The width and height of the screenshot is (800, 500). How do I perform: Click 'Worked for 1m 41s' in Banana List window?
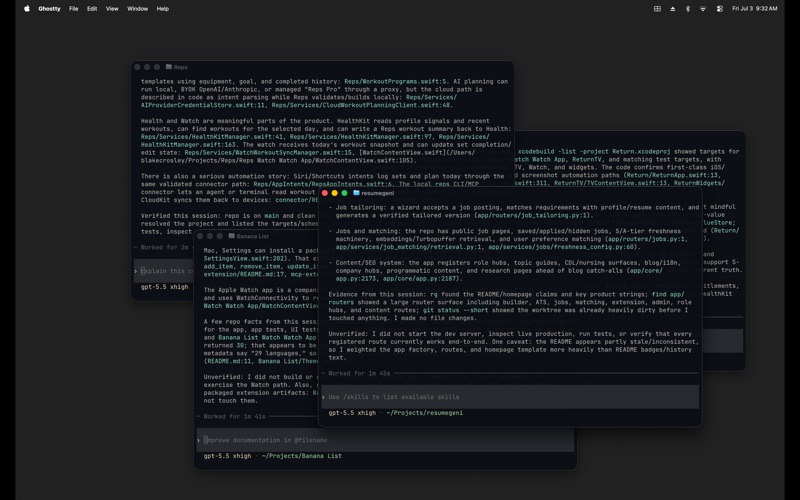pos(234,416)
